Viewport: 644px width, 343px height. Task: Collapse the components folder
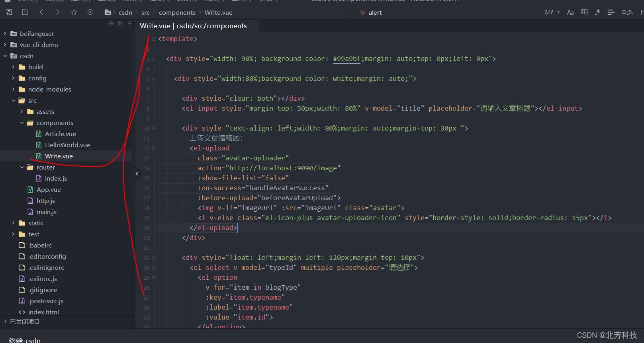(22, 123)
